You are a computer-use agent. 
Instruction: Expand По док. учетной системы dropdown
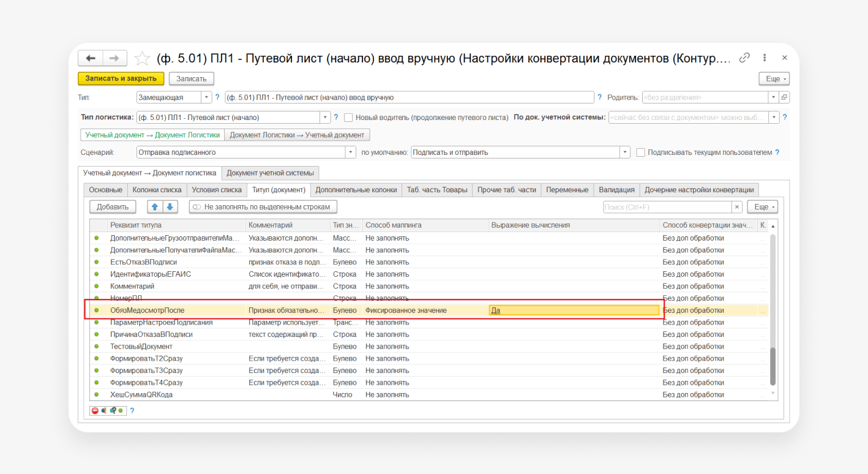(x=774, y=117)
